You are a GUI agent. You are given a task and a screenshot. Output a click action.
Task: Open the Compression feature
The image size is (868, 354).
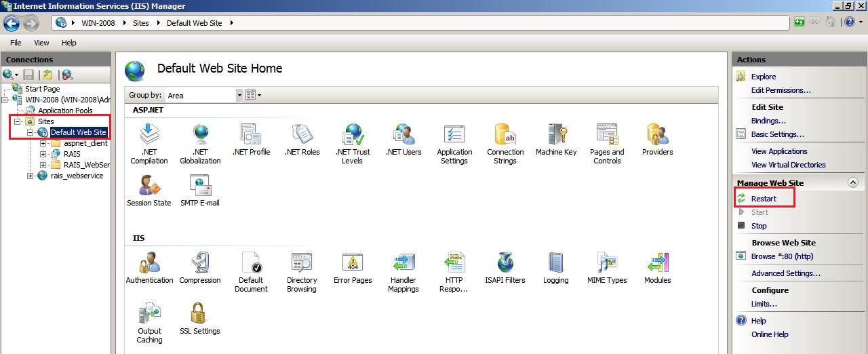click(200, 268)
